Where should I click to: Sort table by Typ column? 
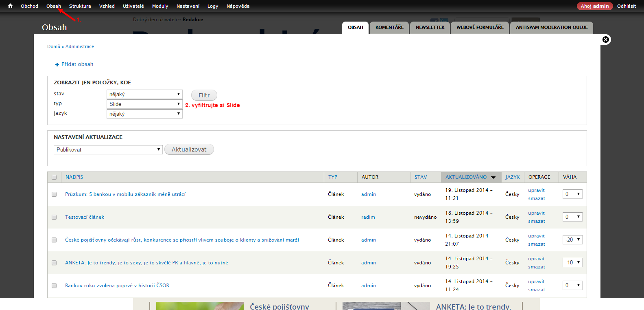point(333,177)
